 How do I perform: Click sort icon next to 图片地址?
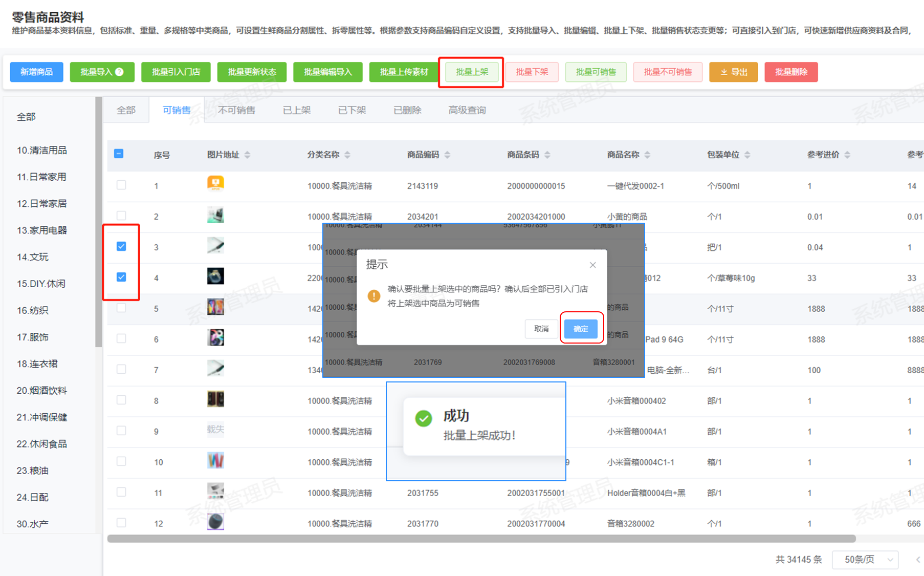tap(248, 155)
